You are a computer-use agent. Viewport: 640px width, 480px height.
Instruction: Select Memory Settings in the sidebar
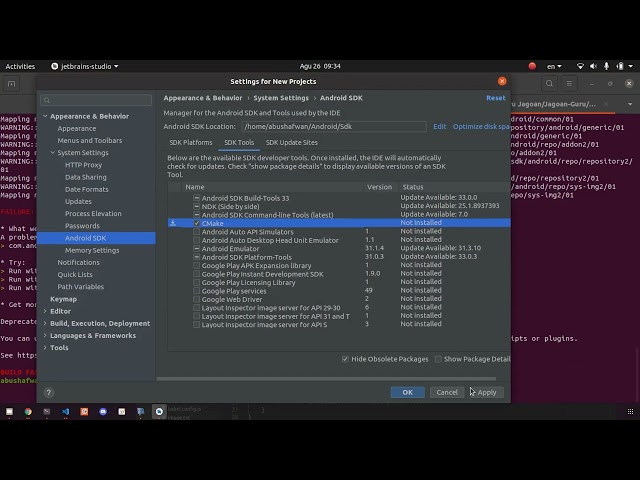point(92,250)
